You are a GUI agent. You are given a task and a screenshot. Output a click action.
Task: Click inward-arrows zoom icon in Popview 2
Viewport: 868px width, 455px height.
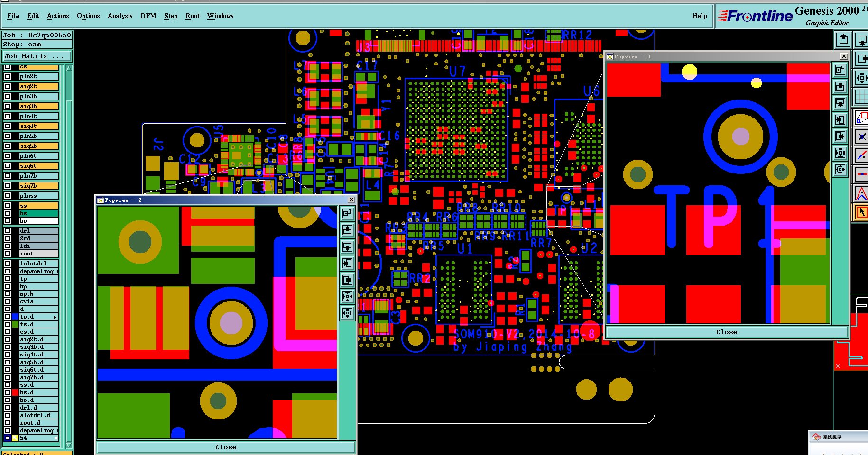(x=348, y=296)
